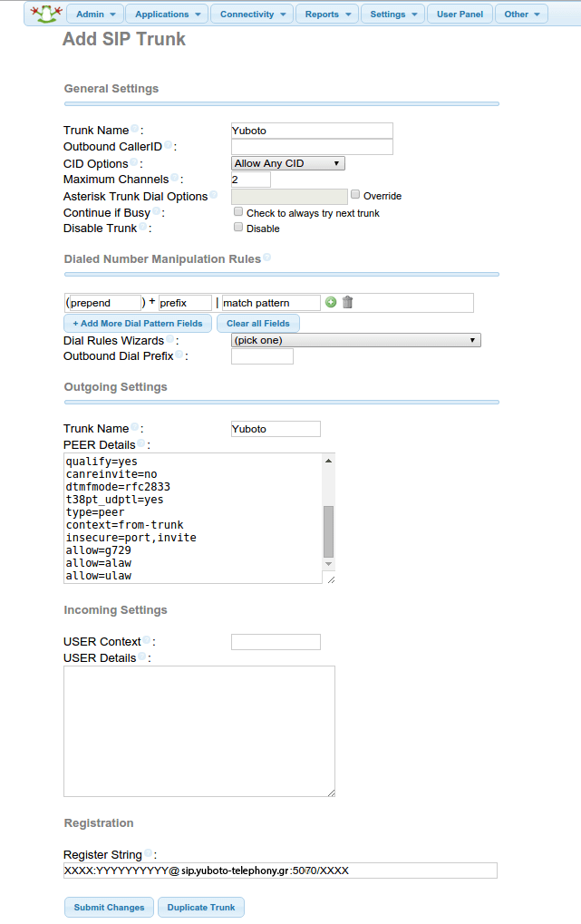This screenshot has height=924, width=581.
Task: Focus the Outbound Dial Prefix field
Action: click(262, 356)
